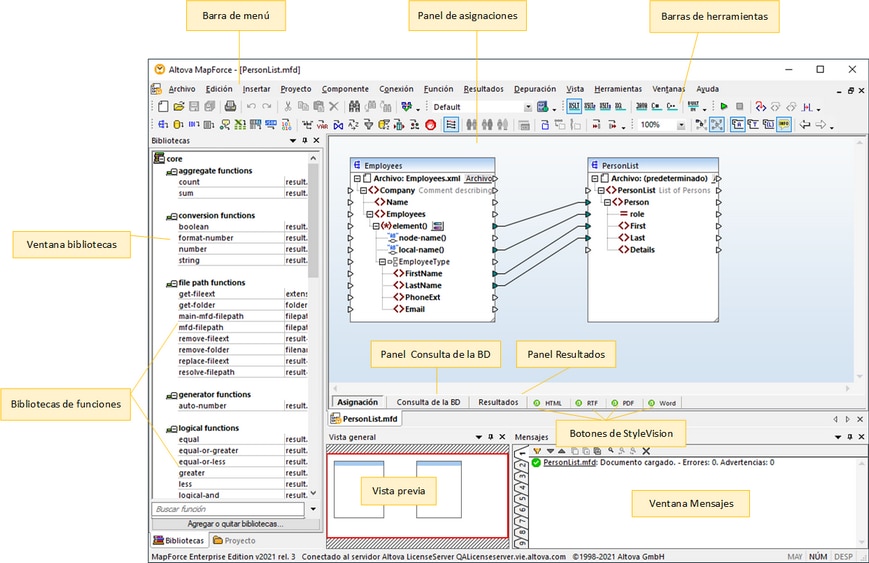
Task: Switch to the Consulta de la BD tab
Action: [x=428, y=402]
